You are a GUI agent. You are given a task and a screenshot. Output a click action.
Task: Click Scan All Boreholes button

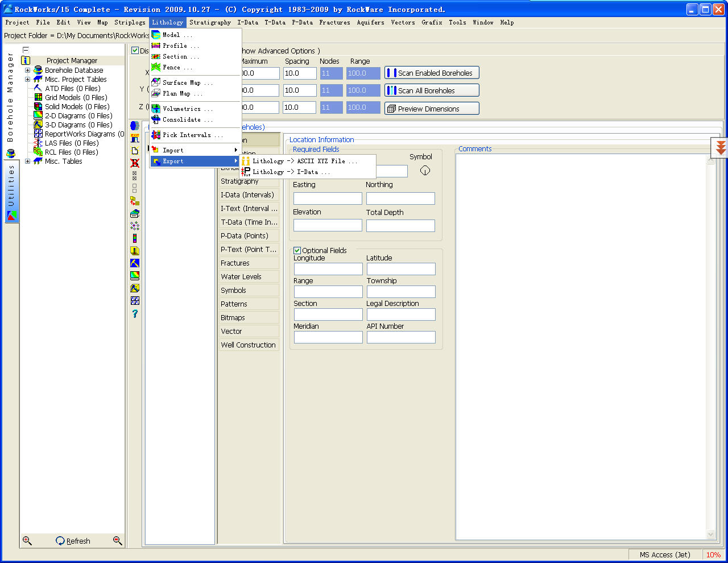coord(432,90)
